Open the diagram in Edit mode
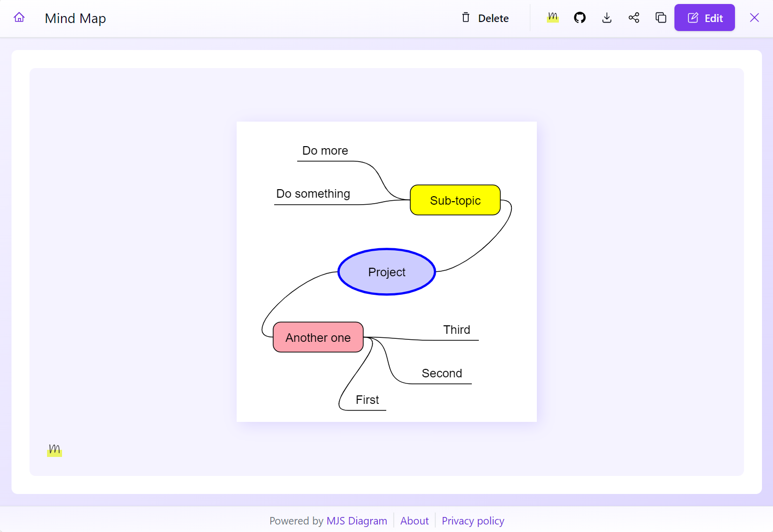This screenshot has width=773, height=532. [704, 18]
